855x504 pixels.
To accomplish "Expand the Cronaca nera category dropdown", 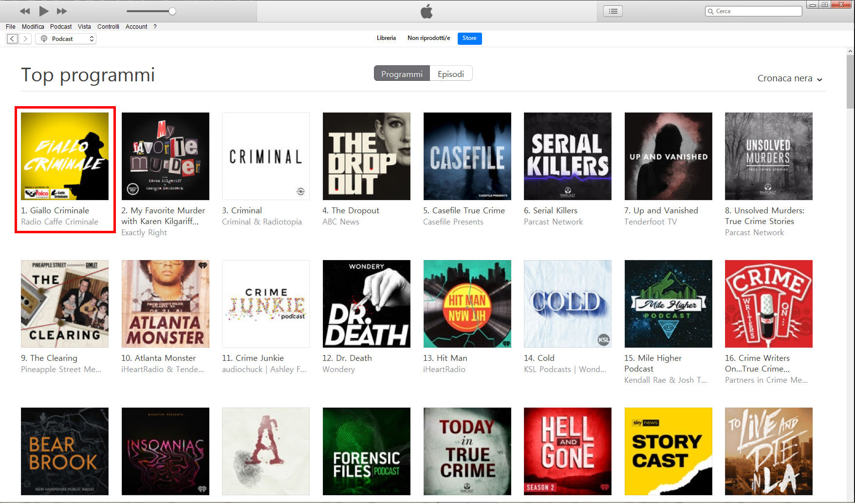I will (790, 78).
